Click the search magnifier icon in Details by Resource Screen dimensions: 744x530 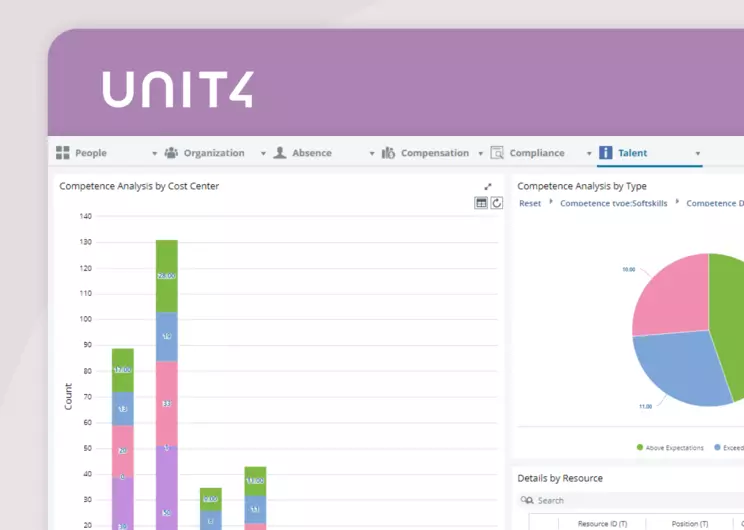point(527,500)
